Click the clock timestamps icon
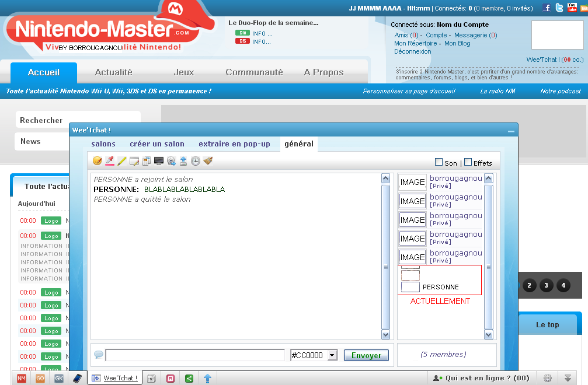 point(196,161)
